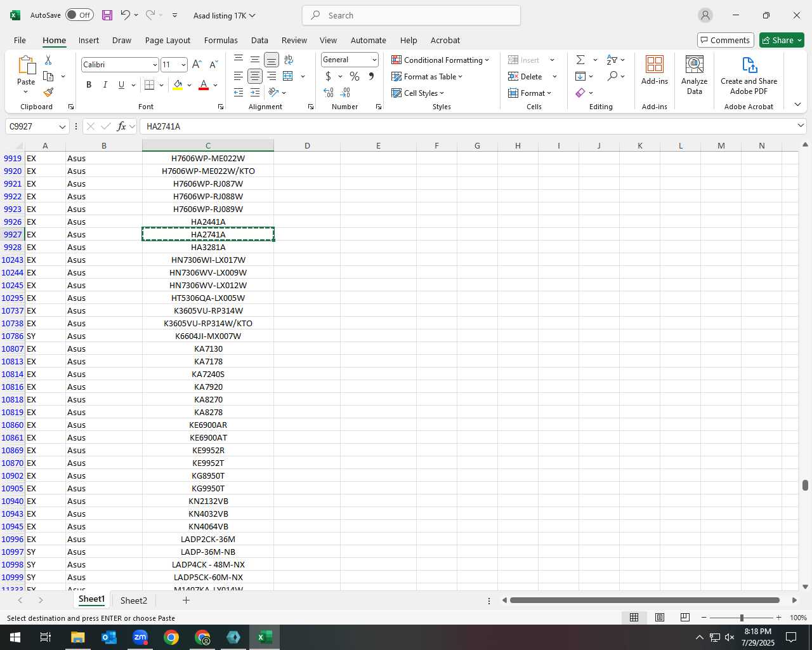Open the Name Box dropdown arrow
Image resolution: width=812 pixels, height=650 pixels.
point(62,126)
